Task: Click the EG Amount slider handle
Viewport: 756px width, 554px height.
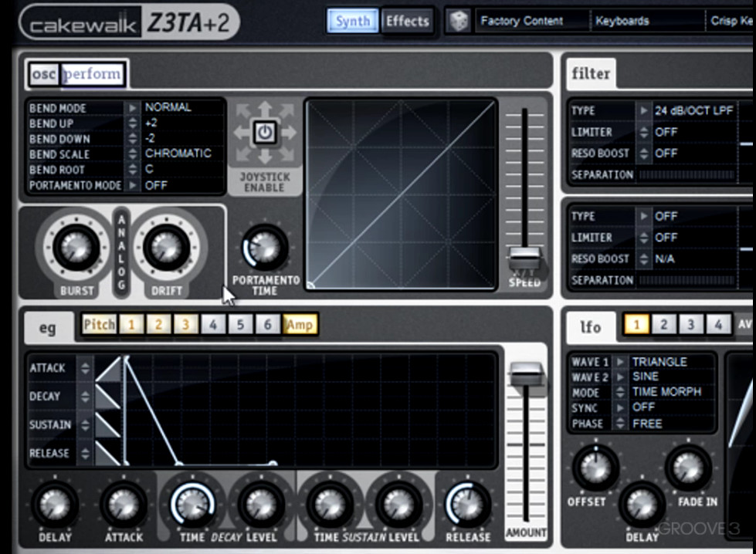Action: coord(526,374)
